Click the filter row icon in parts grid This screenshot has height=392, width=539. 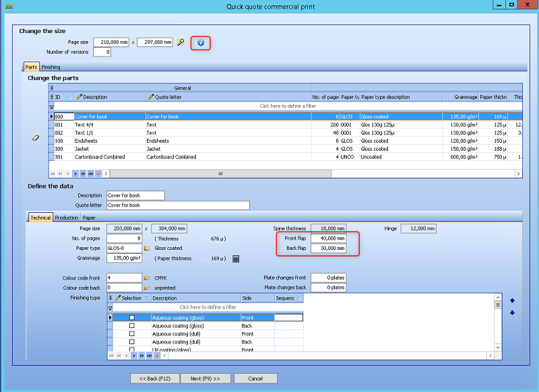(52, 107)
